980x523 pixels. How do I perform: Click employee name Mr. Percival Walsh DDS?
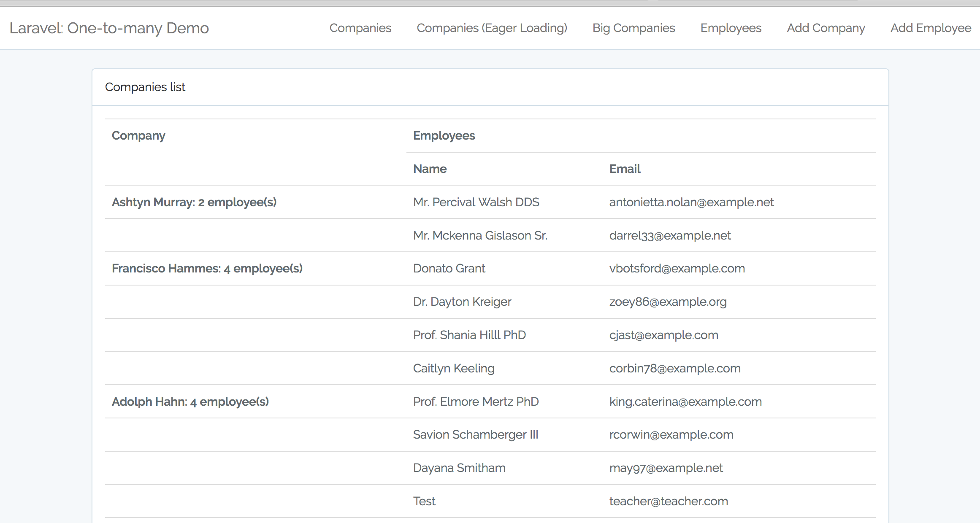point(476,202)
